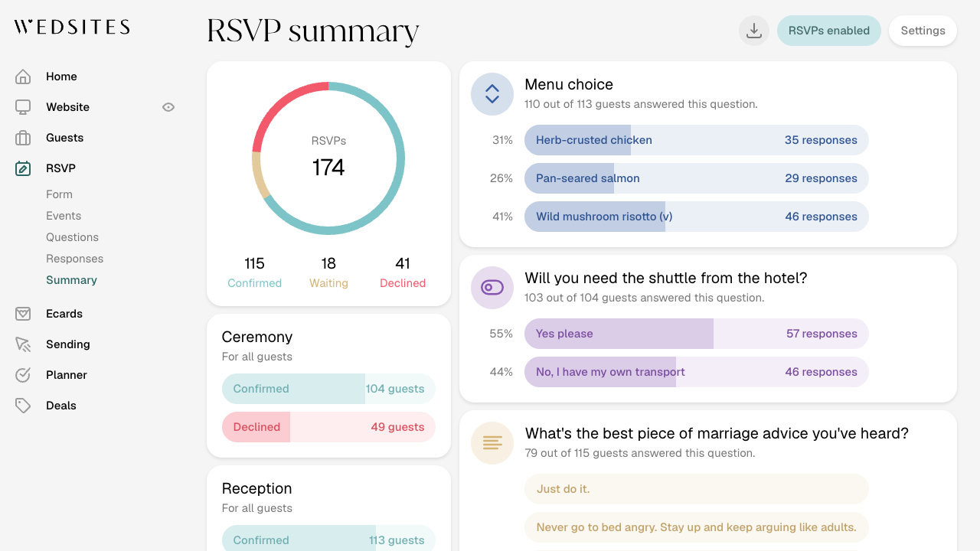
Task: Click the 'Just do it.' advice response
Action: (x=697, y=489)
